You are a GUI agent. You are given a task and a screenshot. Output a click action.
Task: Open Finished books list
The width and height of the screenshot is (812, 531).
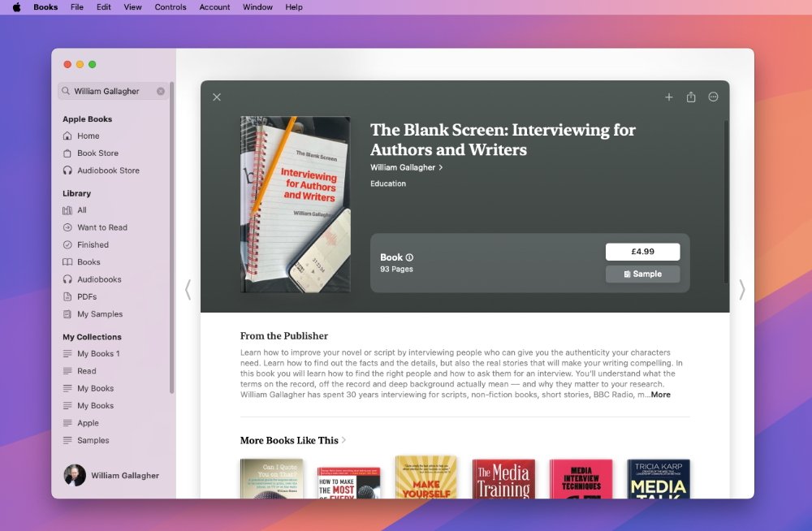tap(93, 244)
